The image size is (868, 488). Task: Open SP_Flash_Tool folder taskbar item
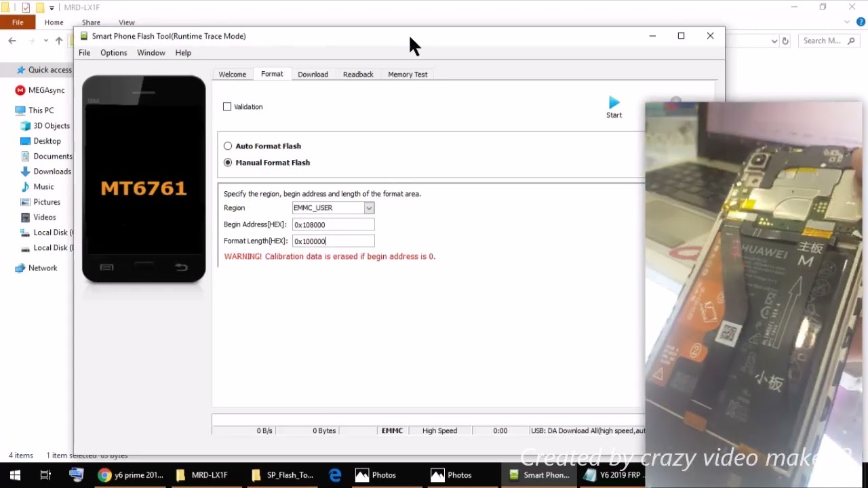[282, 475]
